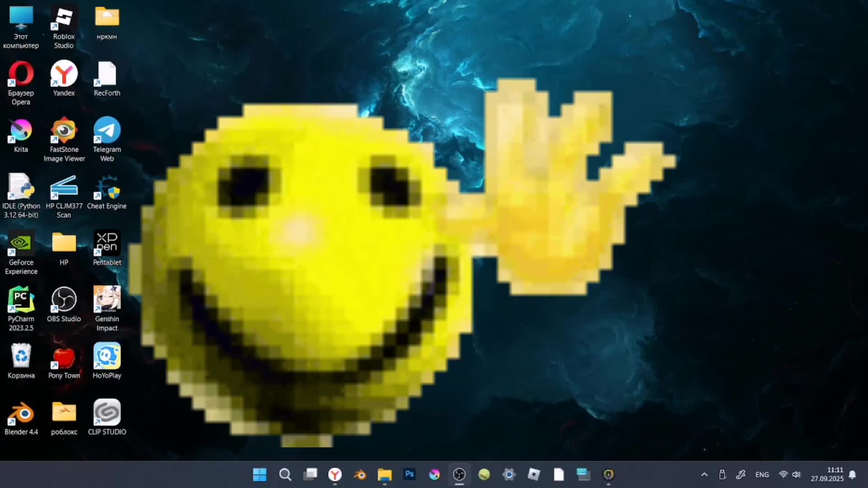Image resolution: width=868 pixels, height=488 pixels.
Task: Select the Браузер Opera desktop shortcut
Action: pyautogui.click(x=21, y=84)
